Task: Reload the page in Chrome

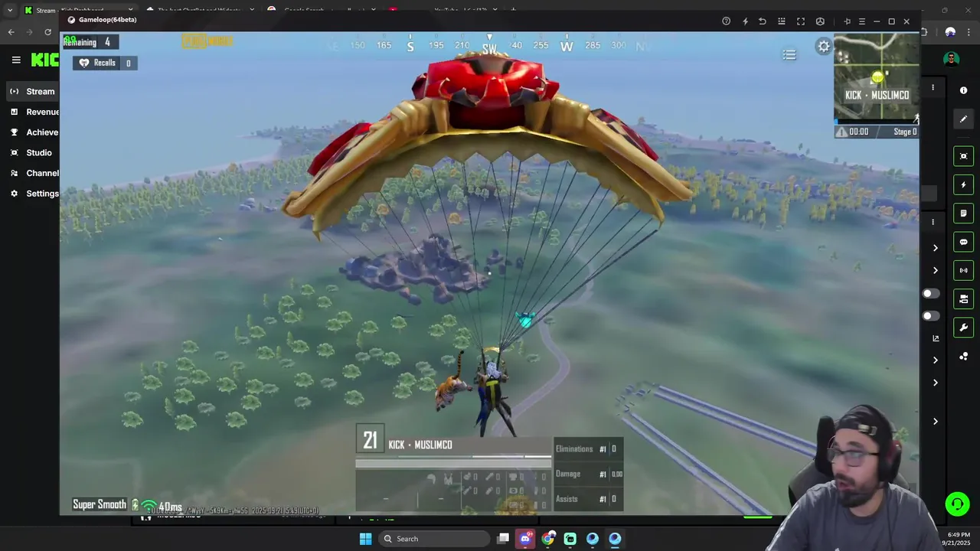Action: [x=47, y=32]
